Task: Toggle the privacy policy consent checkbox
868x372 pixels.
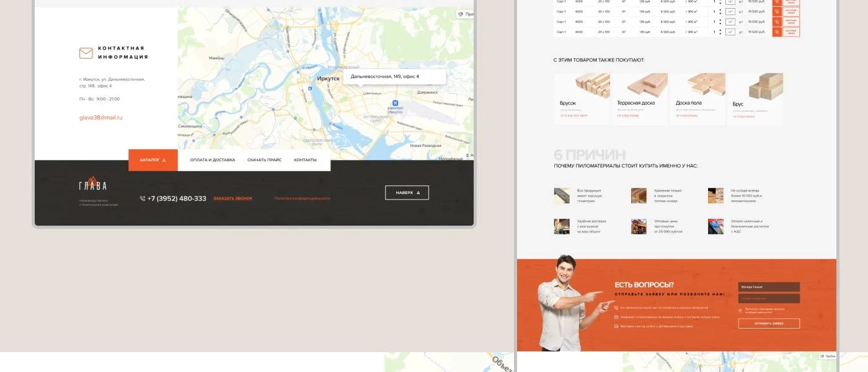Action: coord(740,310)
